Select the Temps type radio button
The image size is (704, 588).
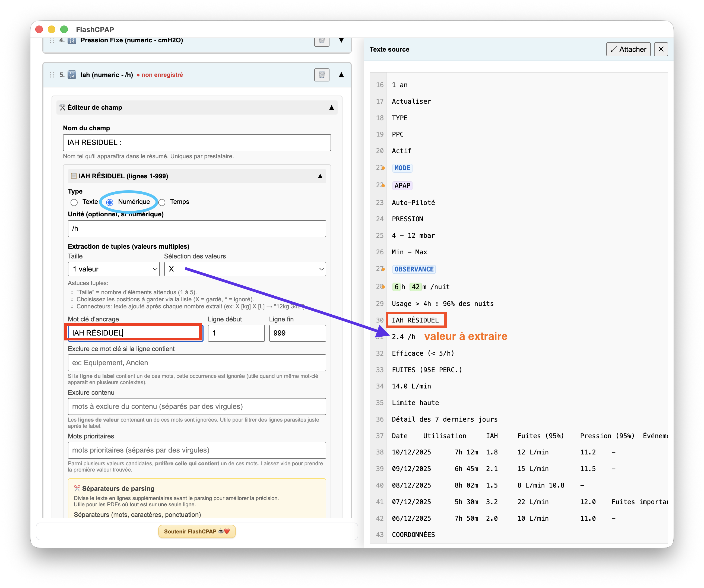tap(162, 202)
